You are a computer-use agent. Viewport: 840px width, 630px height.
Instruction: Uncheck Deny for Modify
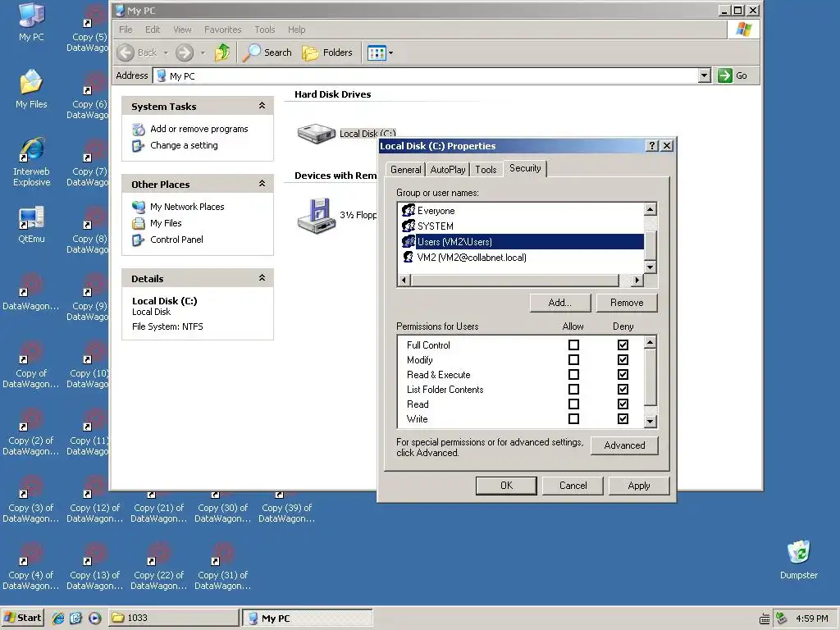[623, 360]
